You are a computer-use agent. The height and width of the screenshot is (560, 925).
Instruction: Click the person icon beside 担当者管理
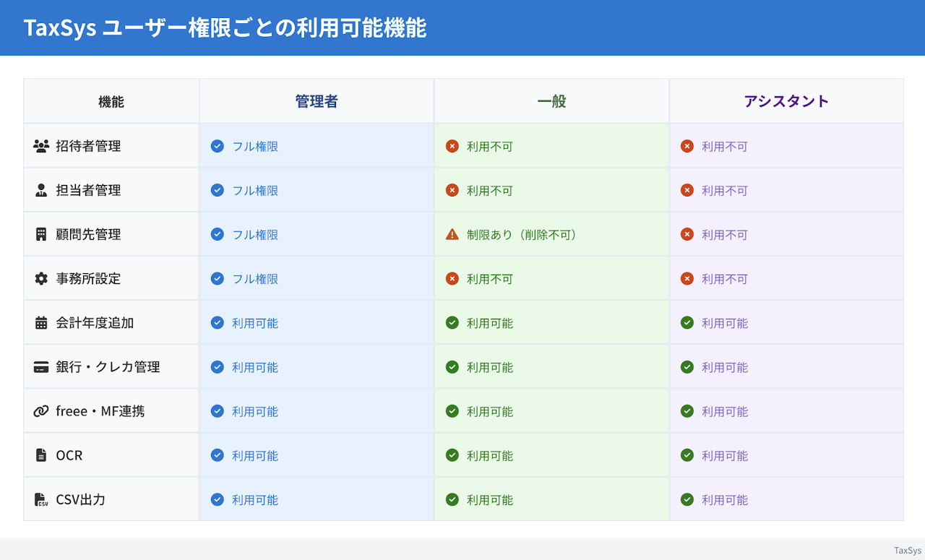pos(41,190)
